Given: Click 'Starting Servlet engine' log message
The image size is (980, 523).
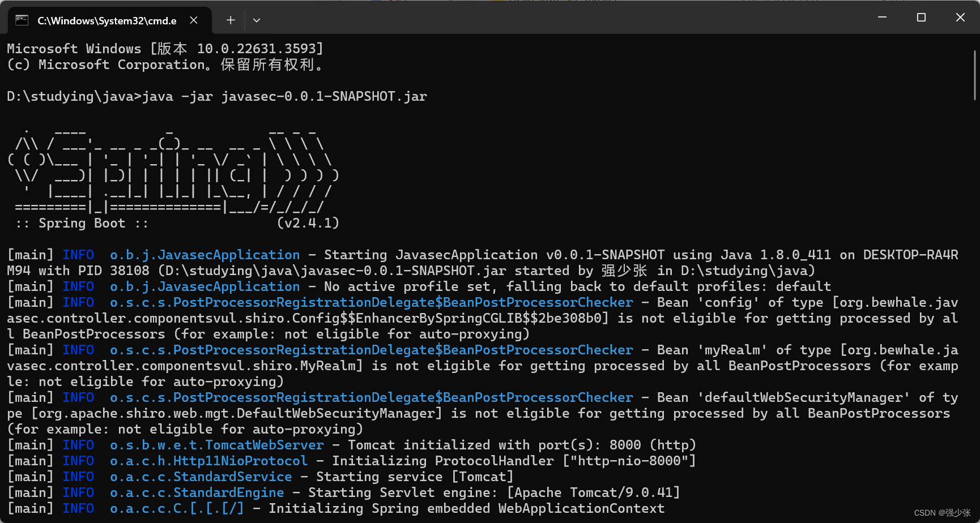Looking at the screenshot, I should tap(494, 492).
